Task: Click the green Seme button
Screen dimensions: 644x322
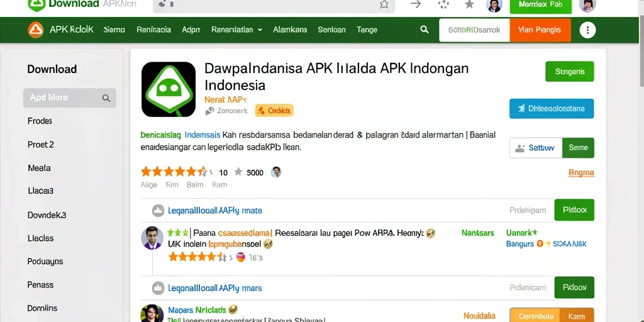Action: click(579, 148)
